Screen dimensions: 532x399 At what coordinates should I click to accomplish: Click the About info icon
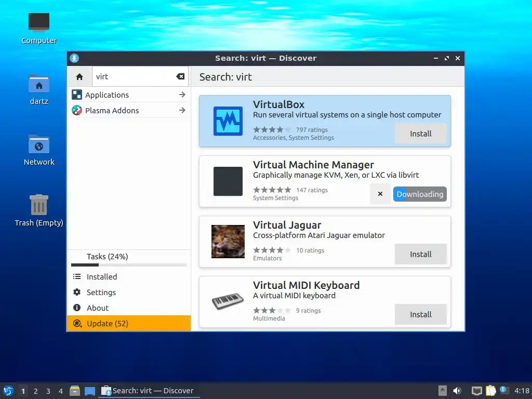(77, 308)
